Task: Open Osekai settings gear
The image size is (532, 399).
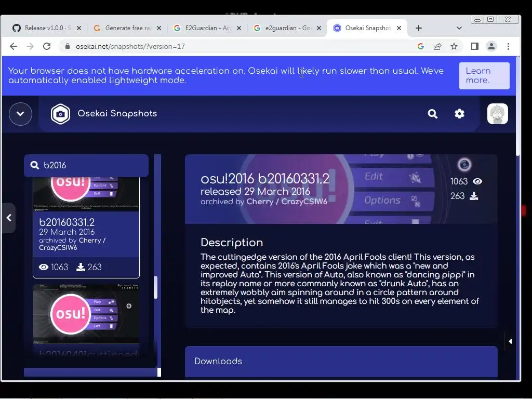Action: click(459, 114)
